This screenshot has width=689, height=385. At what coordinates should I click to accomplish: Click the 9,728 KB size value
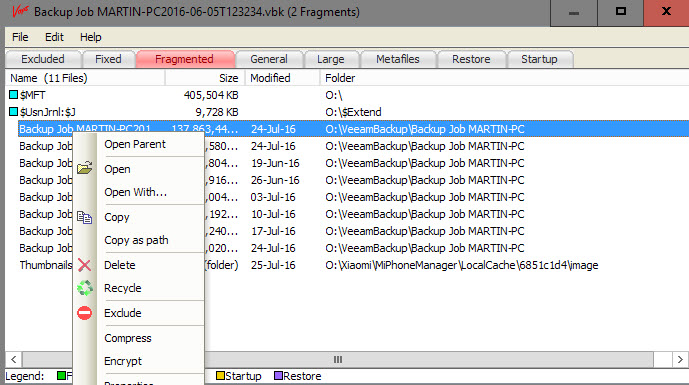click(x=217, y=112)
